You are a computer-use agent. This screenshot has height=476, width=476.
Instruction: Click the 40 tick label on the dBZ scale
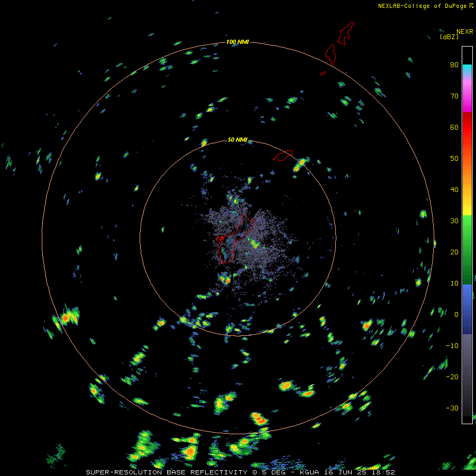click(x=454, y=190)
